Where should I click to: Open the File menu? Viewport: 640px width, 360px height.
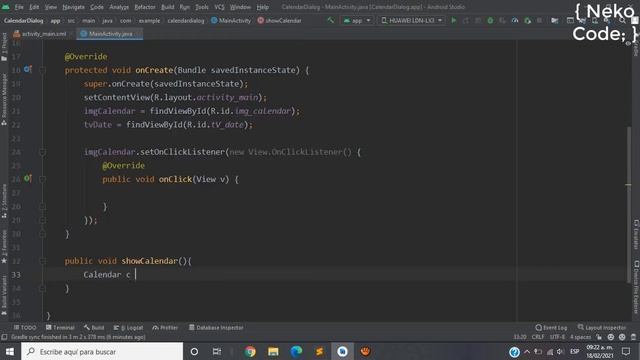(x=19, y=7)
